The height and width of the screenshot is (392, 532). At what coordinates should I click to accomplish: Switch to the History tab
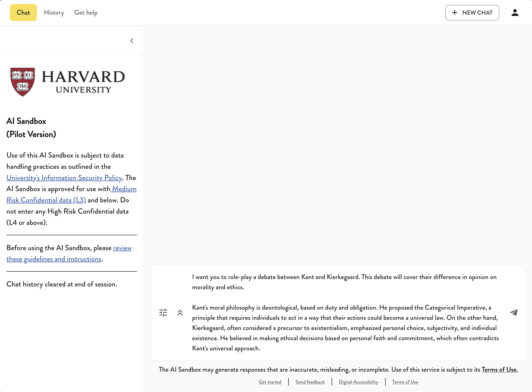click(54, 13)
